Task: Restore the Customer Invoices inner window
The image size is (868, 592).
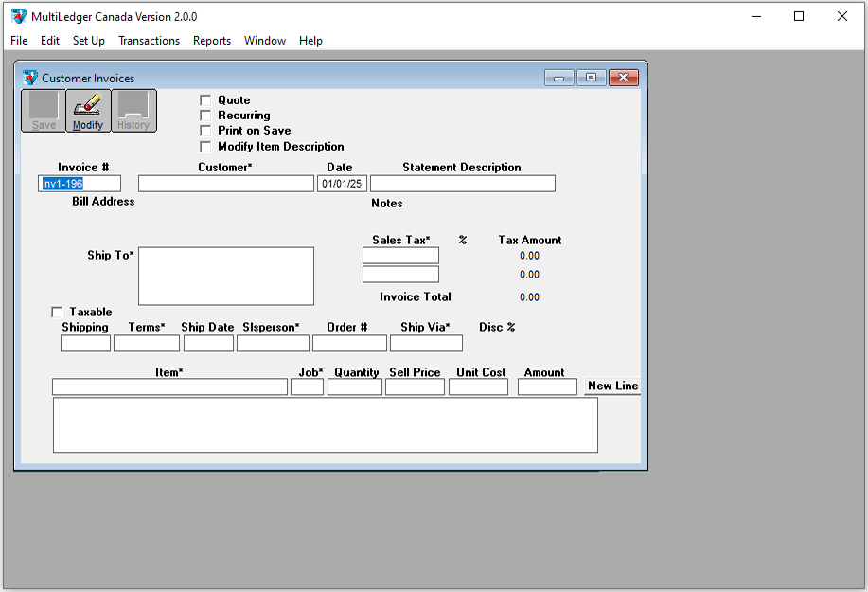Action: [x=591, y=78]
